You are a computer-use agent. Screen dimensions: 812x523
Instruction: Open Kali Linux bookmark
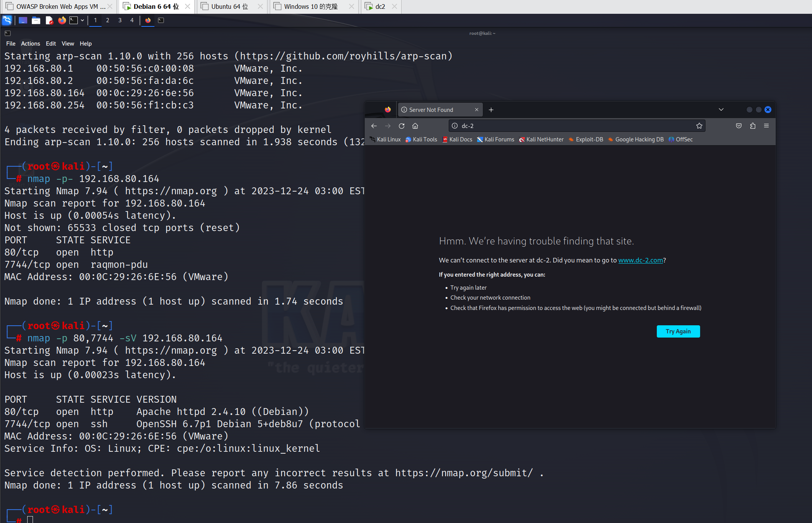click(385, 139)
